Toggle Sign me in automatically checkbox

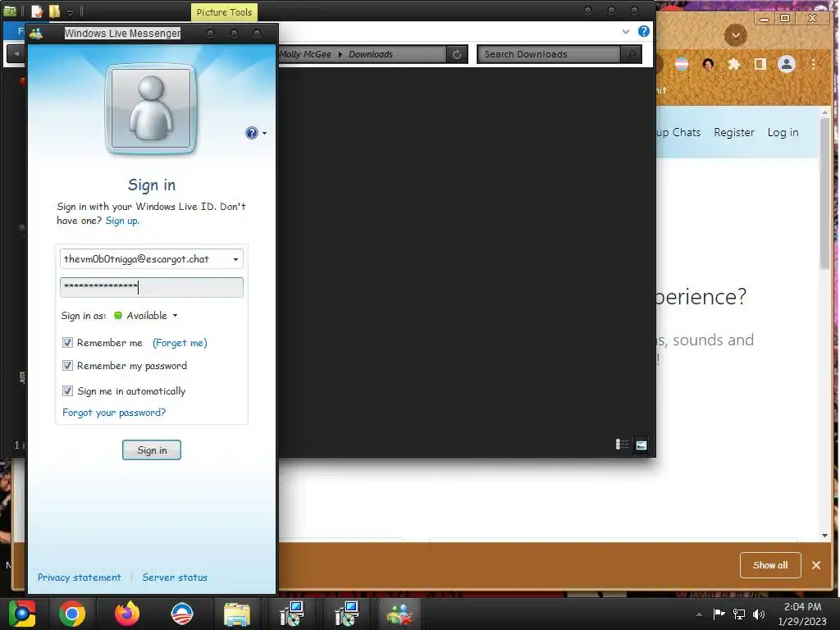[67, 390]
